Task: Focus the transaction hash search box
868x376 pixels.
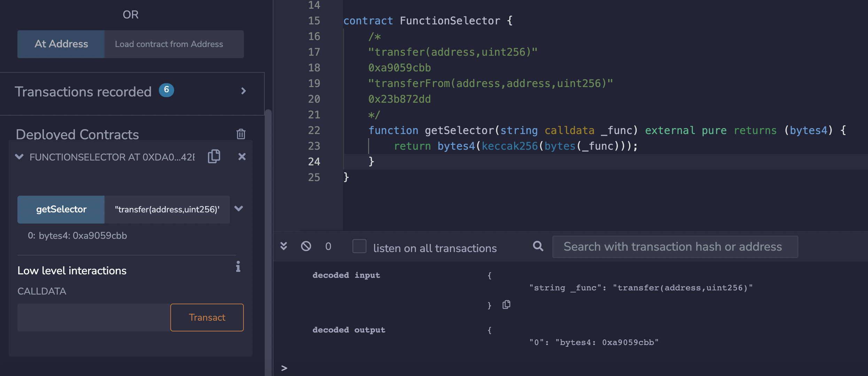Action: (675, 246)
